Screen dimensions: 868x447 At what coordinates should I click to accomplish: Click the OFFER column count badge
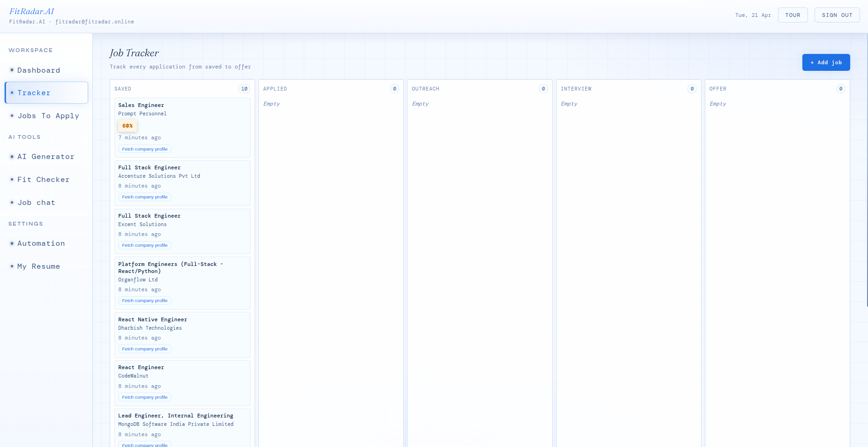pyautogui.click(x=841, y=89)
